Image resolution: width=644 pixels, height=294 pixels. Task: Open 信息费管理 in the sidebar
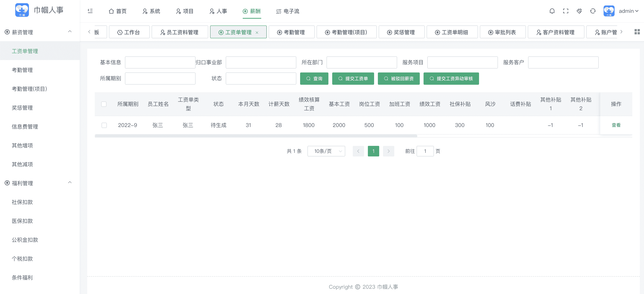click(x=40, y=126)
